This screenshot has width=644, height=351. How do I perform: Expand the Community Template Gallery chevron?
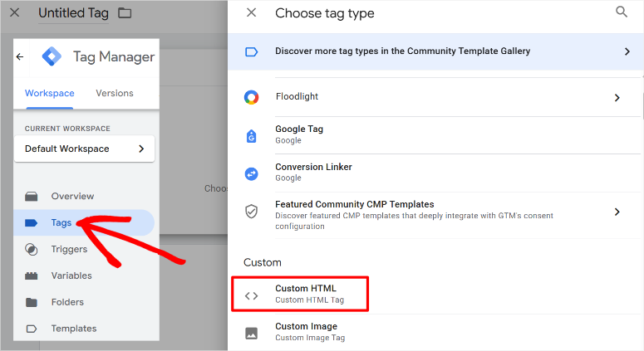pyautogui.click(x=627, y=51)
